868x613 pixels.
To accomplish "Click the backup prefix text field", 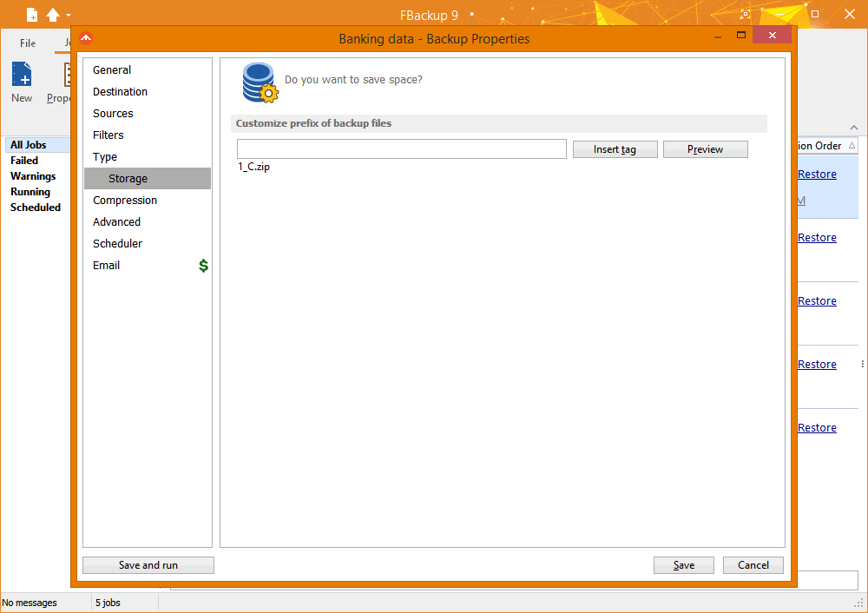I will coord(401,149).
